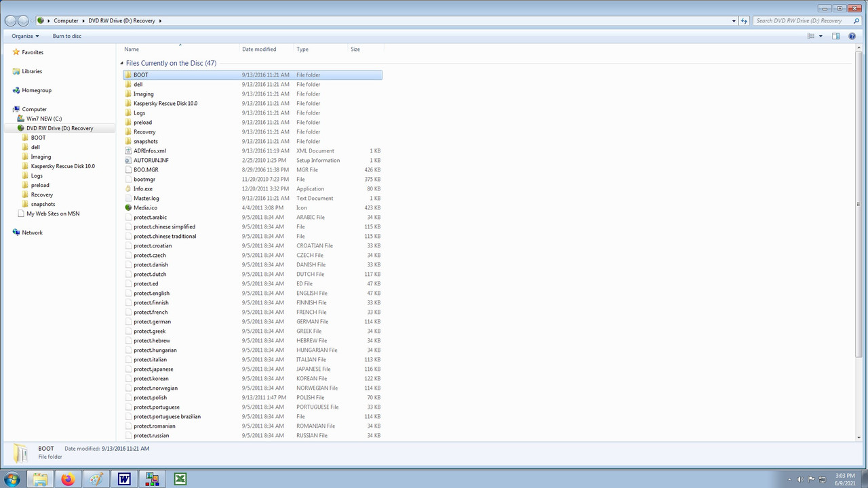
Task: Navigate to Computer via the breadcrumb bar
Action: pos(66,20)
